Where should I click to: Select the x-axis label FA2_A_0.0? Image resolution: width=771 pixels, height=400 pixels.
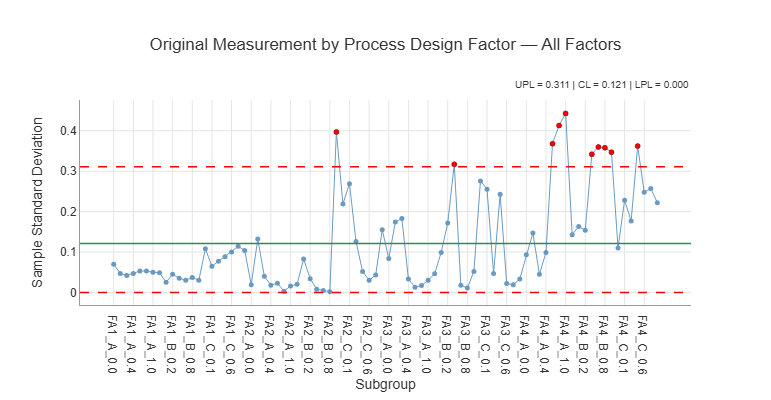point(250,344)
